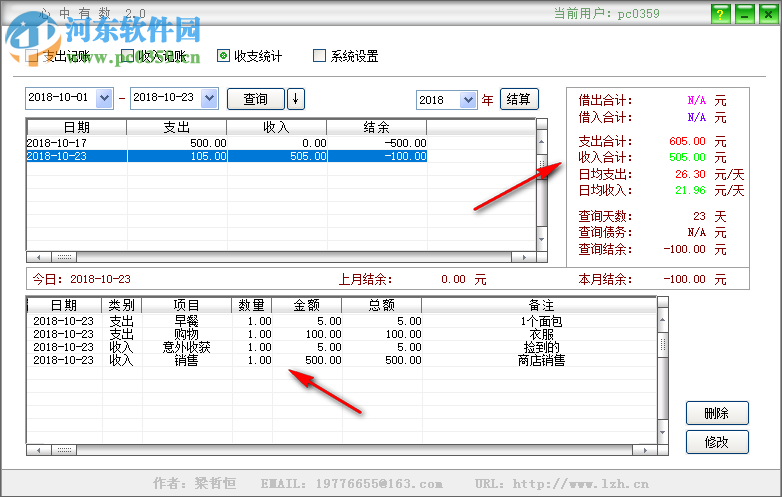Click the green close window icon

coord(769,14)
